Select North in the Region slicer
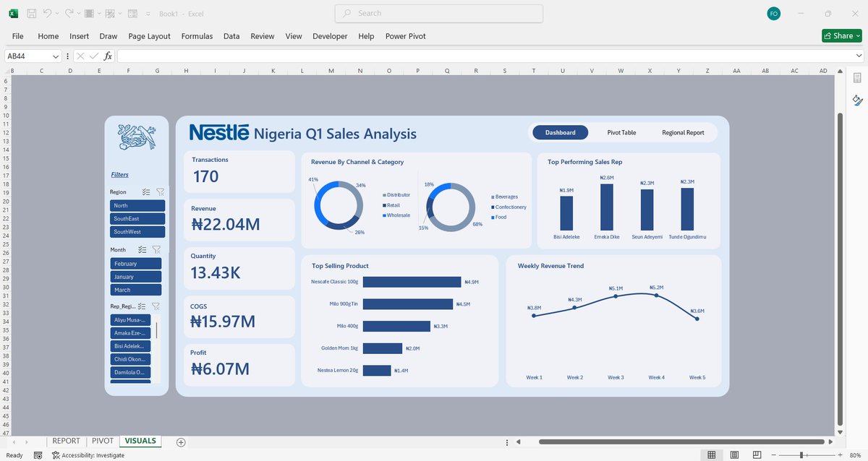Screen dimensions: 868x461 (x=137, y=206)
